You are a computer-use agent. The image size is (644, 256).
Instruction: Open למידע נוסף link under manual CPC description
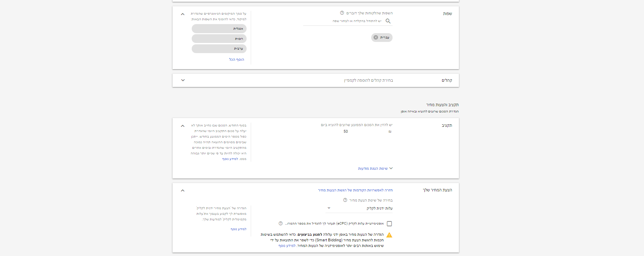tap(239, 229)
